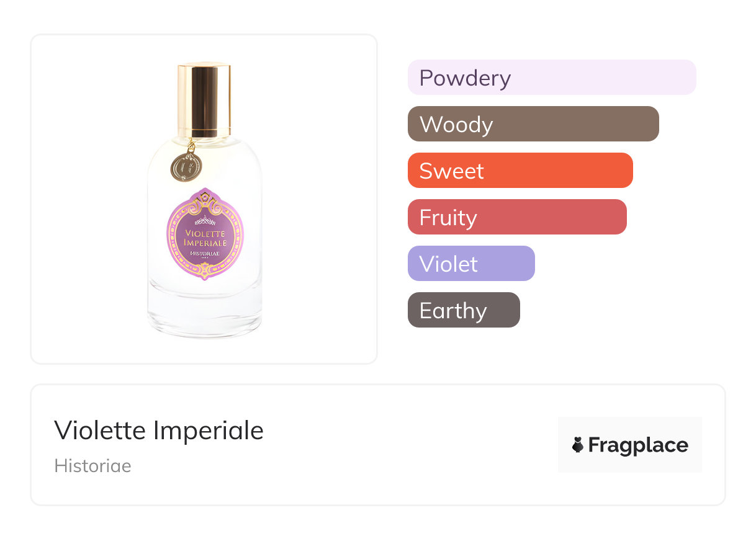Select the brown Woody accord bar
The image size is (756, 536).
[533, 124]
